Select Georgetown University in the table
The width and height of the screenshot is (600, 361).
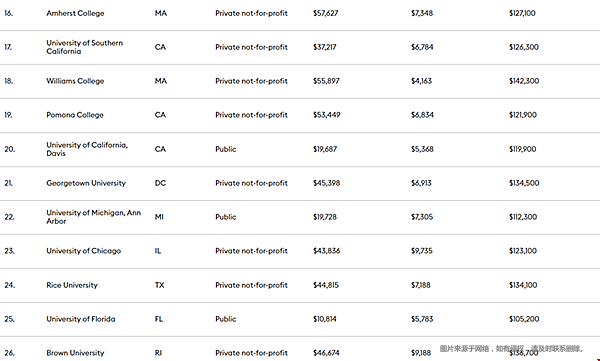tap(86, 183)
